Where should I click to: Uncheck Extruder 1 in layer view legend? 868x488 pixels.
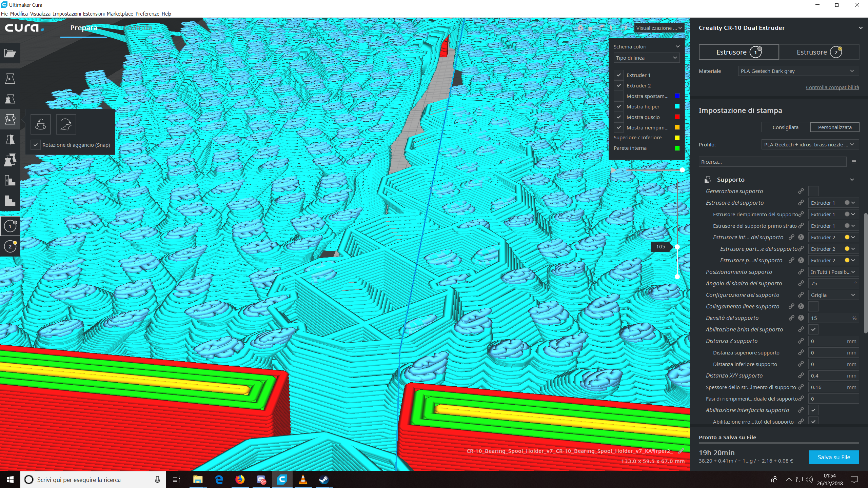point(619,75)
